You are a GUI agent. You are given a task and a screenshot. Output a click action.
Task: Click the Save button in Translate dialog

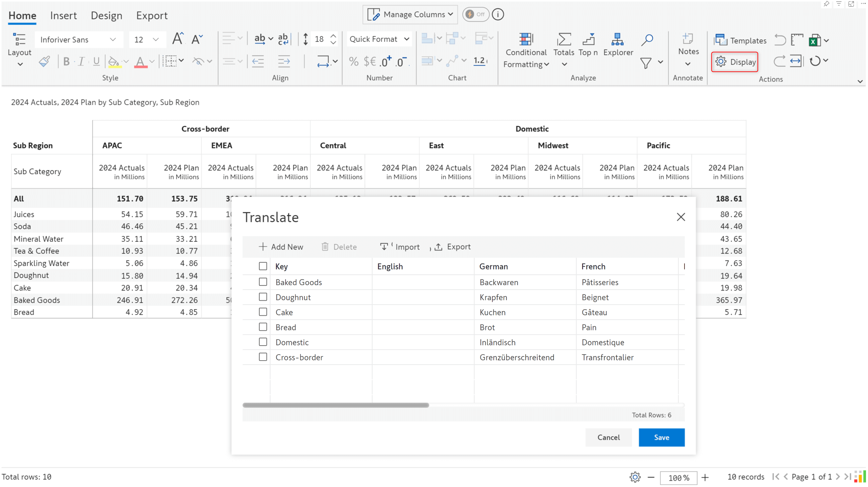661,437
